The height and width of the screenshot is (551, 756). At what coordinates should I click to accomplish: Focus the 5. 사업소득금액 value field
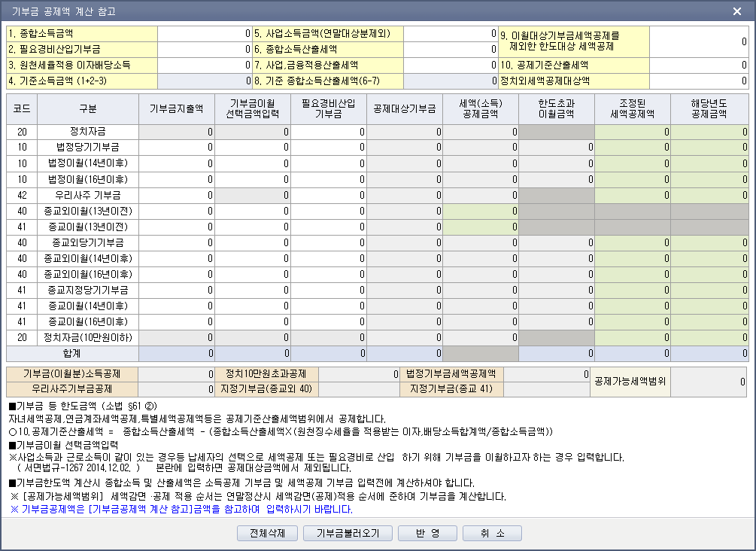(x=450, y=34)
